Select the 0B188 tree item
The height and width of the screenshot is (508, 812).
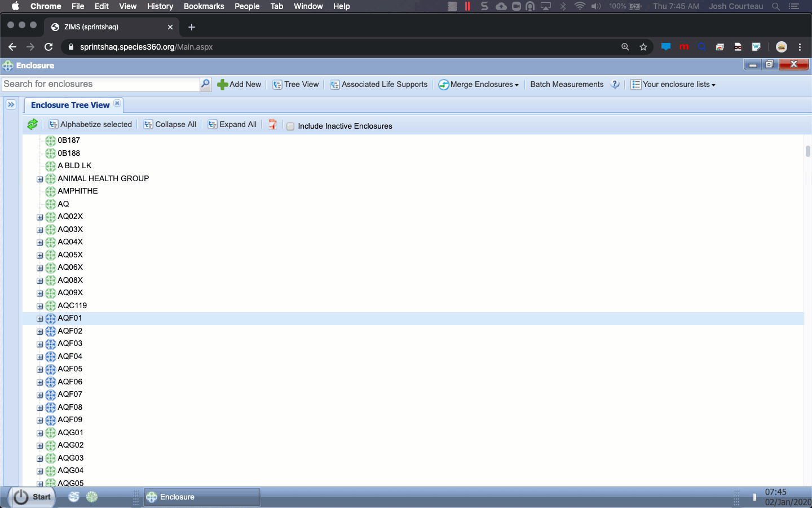[69, 153]
